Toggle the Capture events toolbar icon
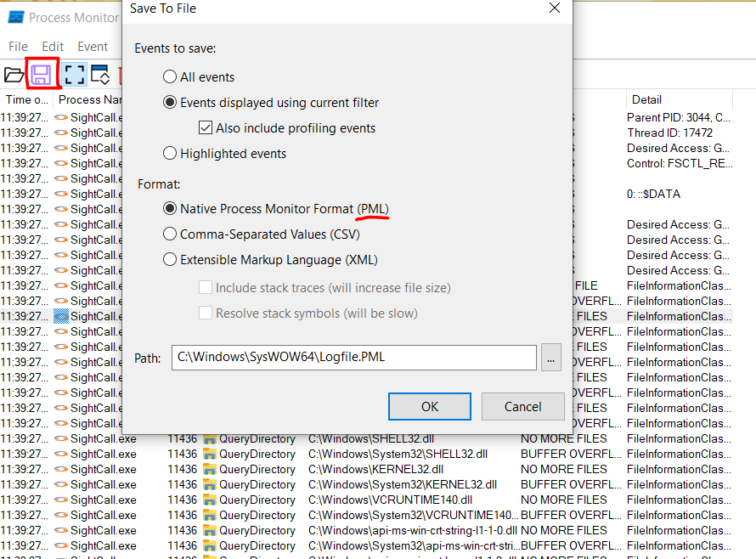756x559 pixels. [x=74, y=74]
